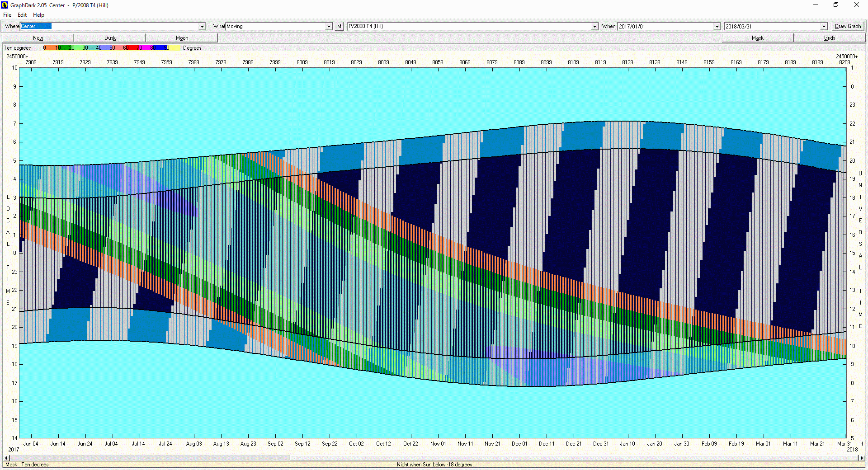Click the Jun 04 date label on axis

tap(31, 444)
